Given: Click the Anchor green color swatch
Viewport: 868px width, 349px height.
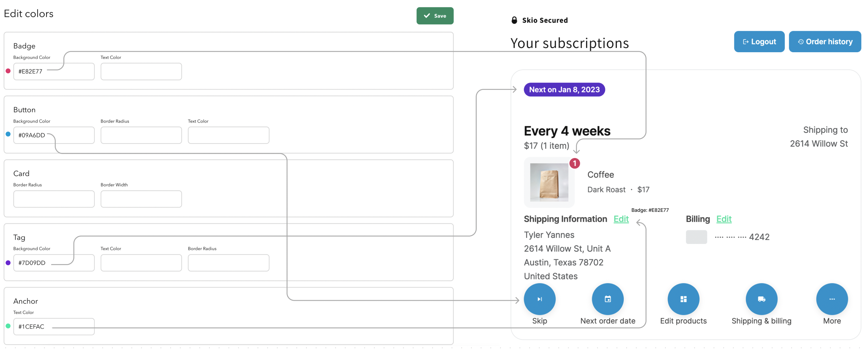Looking at the screenshot, I should coord(8,326).
